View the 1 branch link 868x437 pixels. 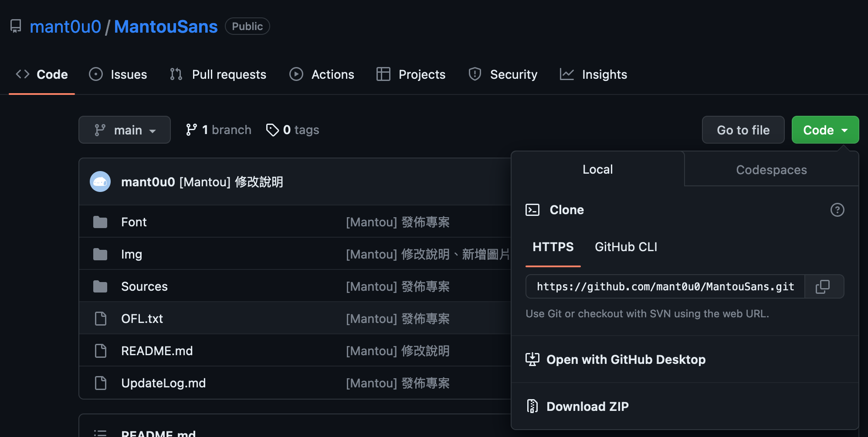pyautogui.click(x=218, y=130)
